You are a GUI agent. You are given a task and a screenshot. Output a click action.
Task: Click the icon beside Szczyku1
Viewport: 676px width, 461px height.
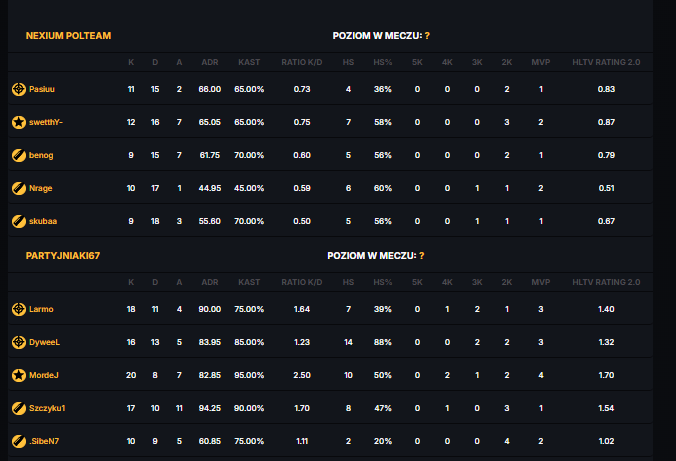click(x=19, y=408)
